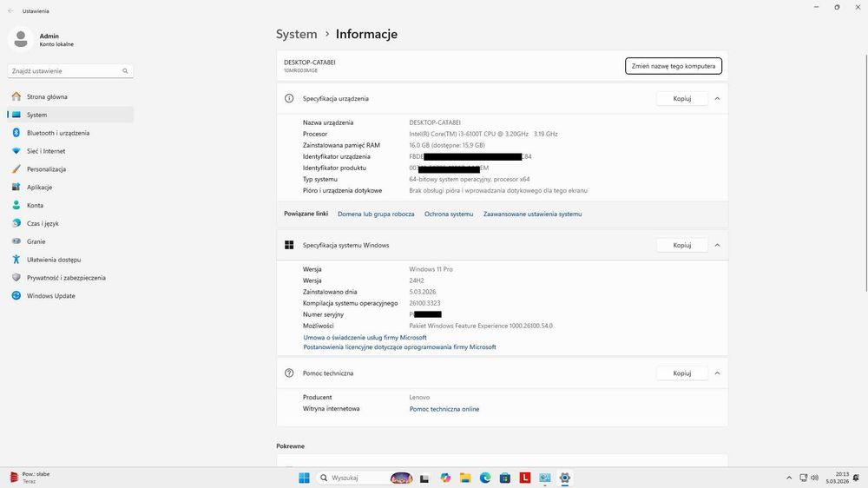Click the taskbar Wyszukaj search box
This screenshot has height=488, width=868.
(x=365, y=478)
